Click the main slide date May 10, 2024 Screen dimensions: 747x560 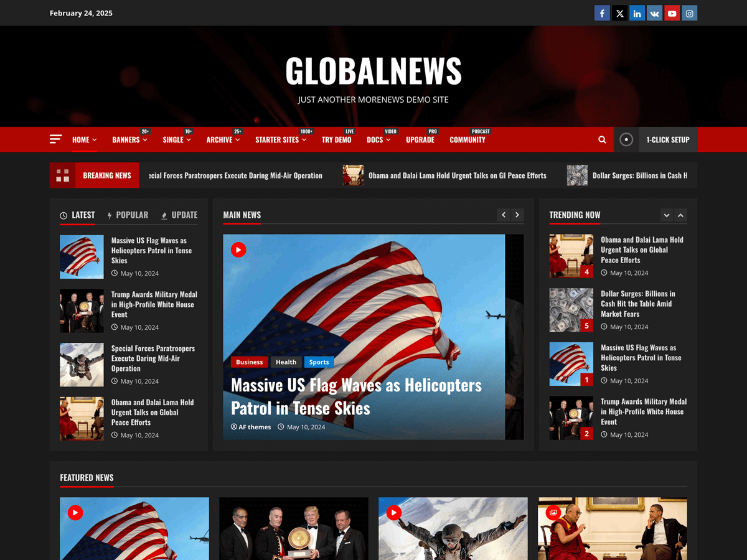(x=306, y=427)
